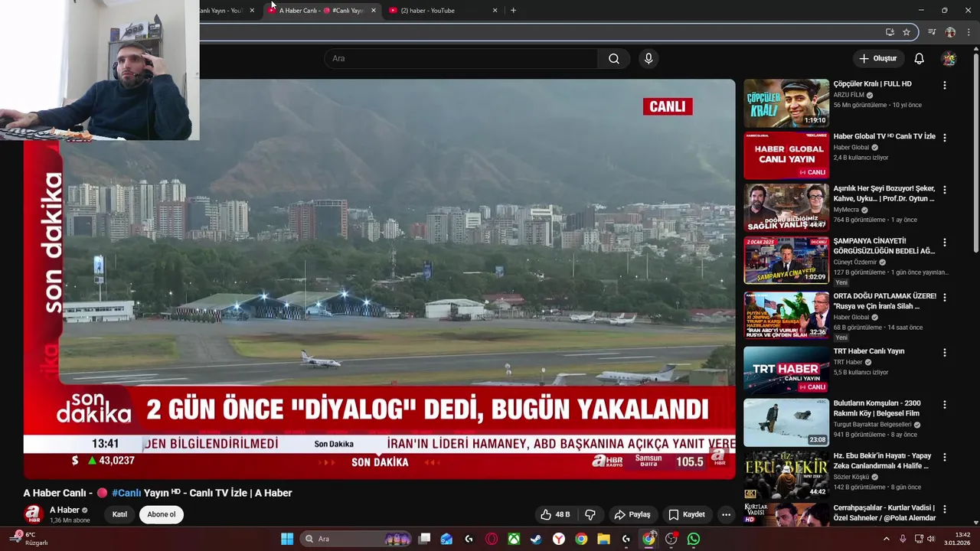Image resolution: width=980 pixels, height=551 pixels.
Task: Share the video with Paylaş
Action: tap(632, 514)
